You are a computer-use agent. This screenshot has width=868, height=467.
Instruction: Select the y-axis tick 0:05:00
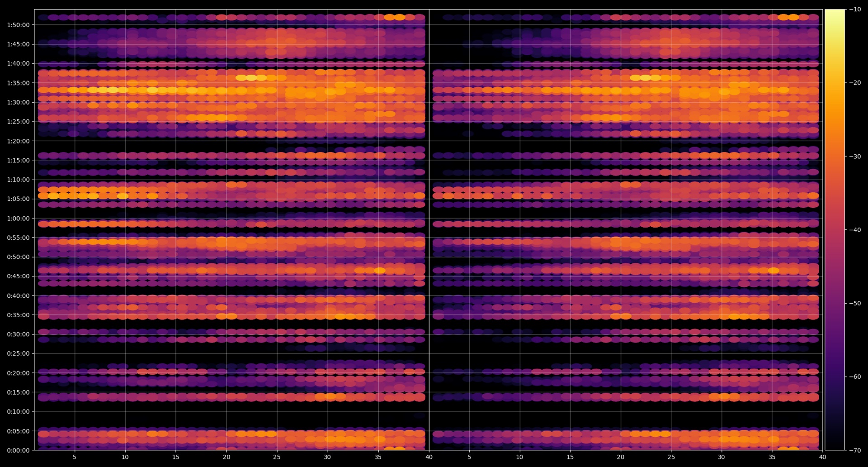click(x=18, y=431)
